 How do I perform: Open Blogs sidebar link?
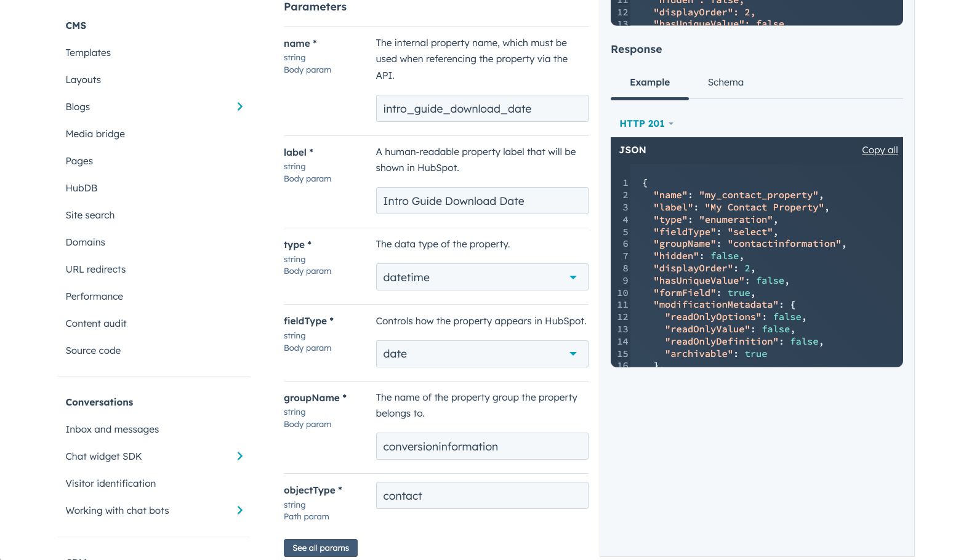78,107
